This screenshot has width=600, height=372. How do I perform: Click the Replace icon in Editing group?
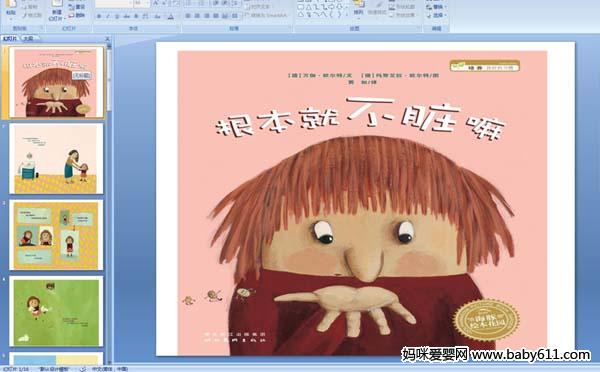(x=435, y=7)
